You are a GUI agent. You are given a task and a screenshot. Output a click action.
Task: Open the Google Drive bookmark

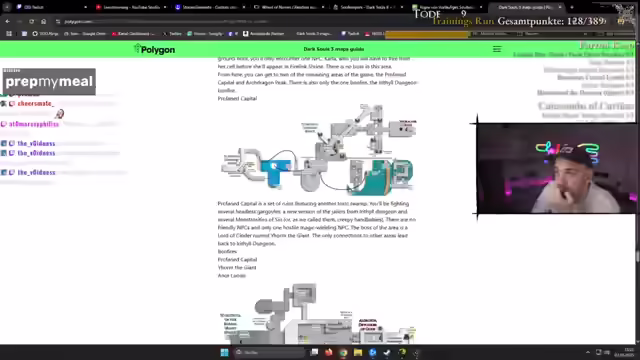pyautogui.click(x=85, y=33)
